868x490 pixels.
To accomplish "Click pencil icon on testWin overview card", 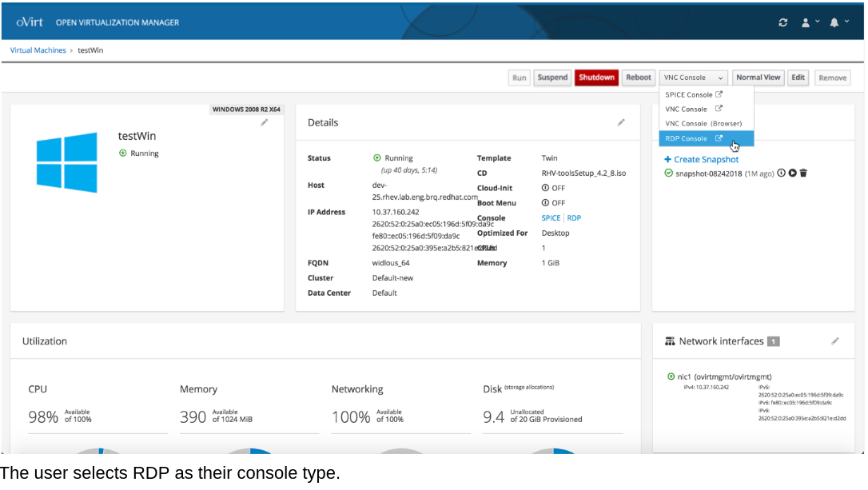I will click(264, 122).
